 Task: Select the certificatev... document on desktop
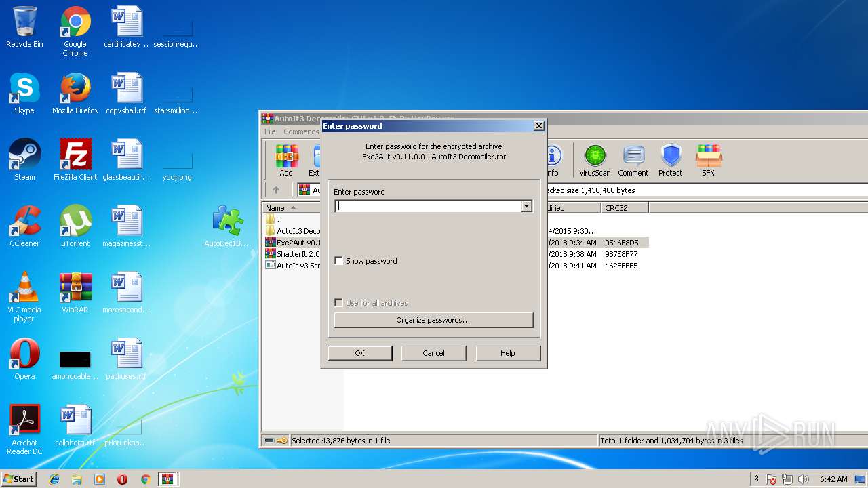point(126,27)
